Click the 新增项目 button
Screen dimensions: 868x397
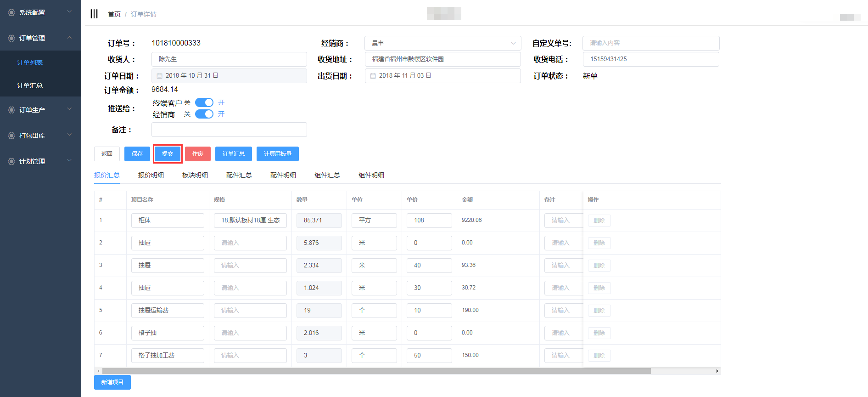[x=112, y=382]
